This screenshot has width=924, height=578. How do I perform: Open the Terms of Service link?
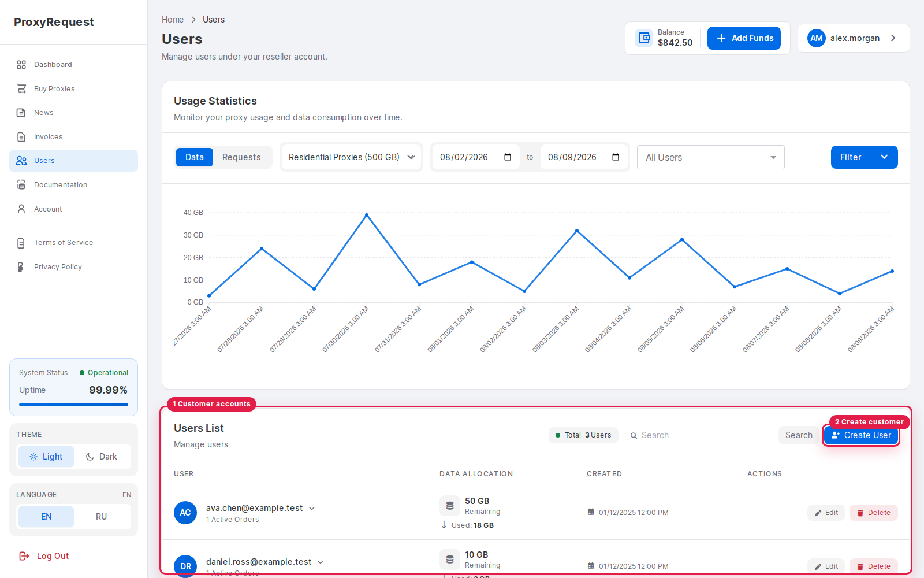tap(73, 243)
